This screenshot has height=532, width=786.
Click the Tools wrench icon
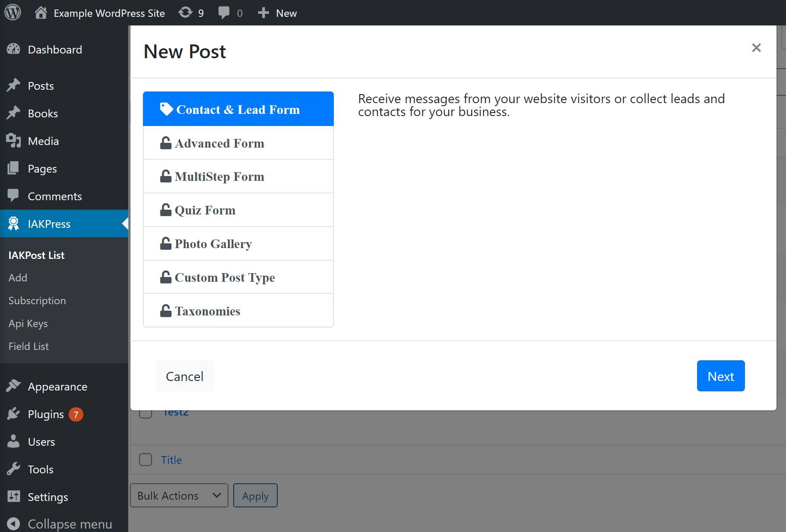13,469
